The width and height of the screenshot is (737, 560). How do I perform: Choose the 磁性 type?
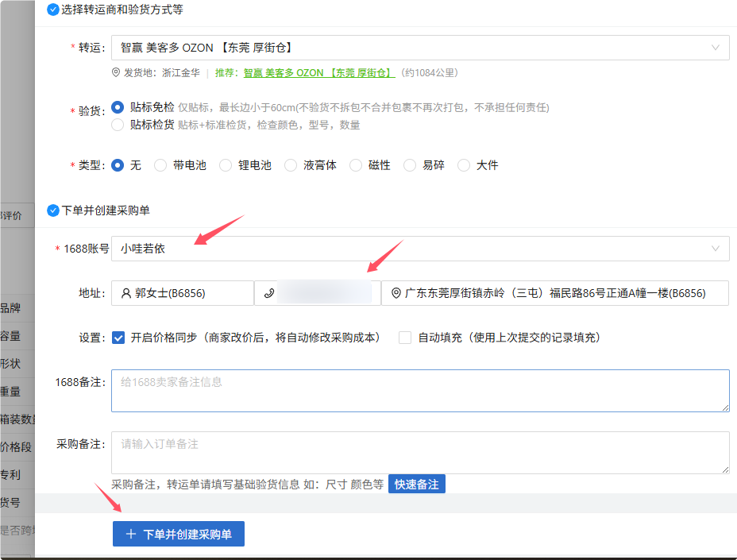(356, 165)
